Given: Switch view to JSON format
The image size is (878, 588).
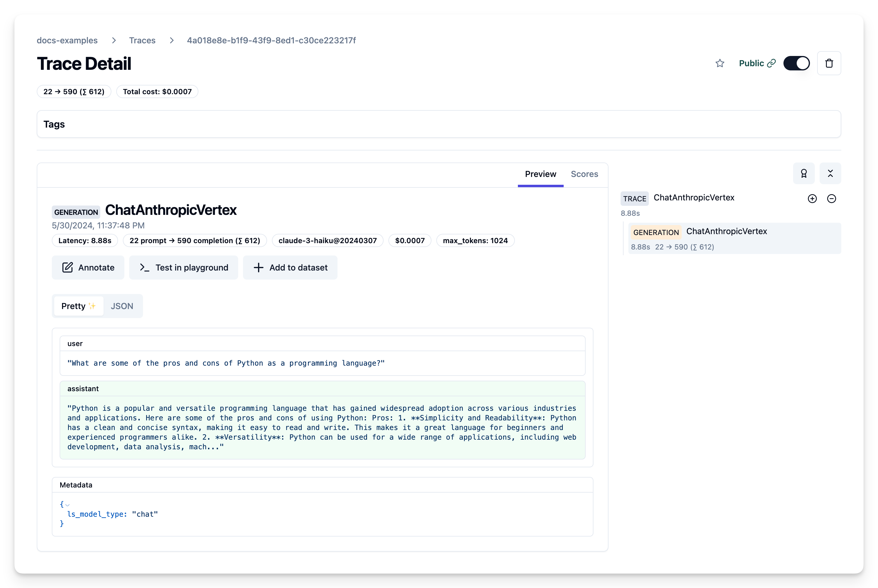Looking at the screenshot, I should (x=122, y=306).
